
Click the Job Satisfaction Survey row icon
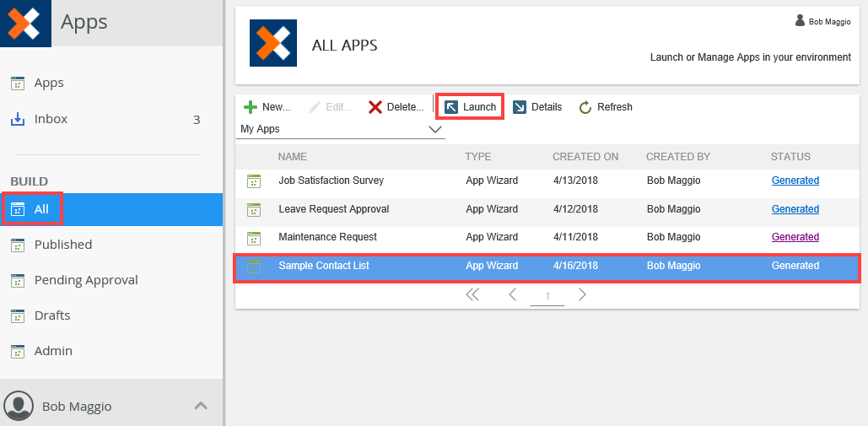tap(254, 181)
